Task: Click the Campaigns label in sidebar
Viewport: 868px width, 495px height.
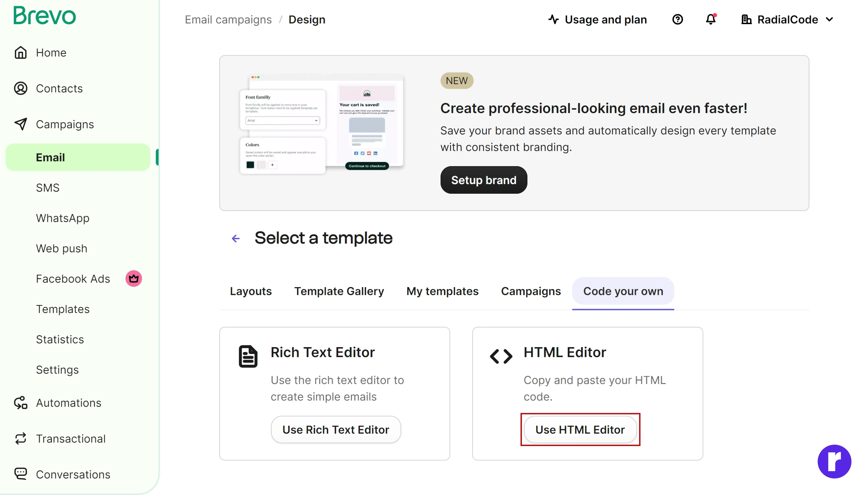Action: tap(65, 124)
